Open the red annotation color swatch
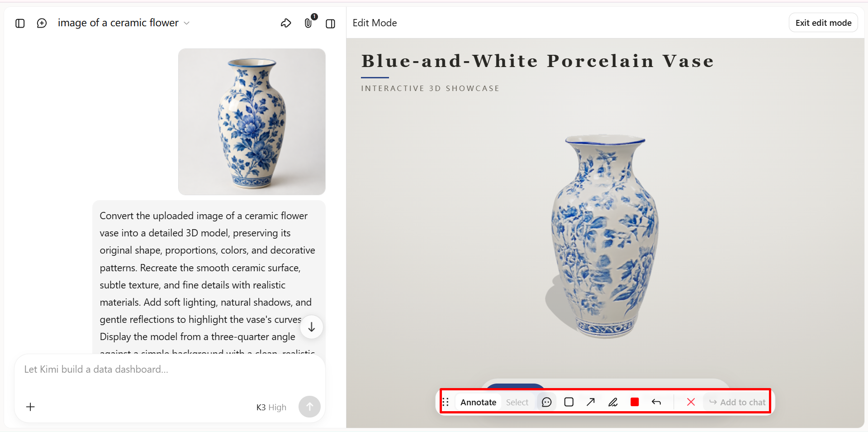Screen dimensions: 868x432 pyautogui.click(x=635, y=402)
